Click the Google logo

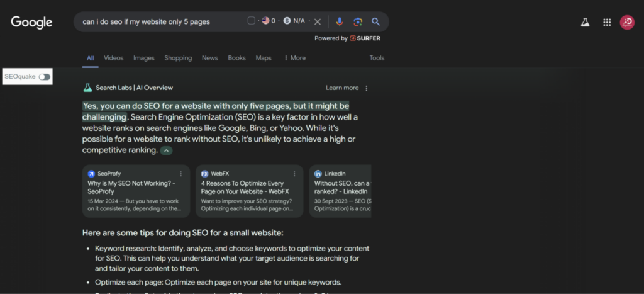(x=31, y=22)
